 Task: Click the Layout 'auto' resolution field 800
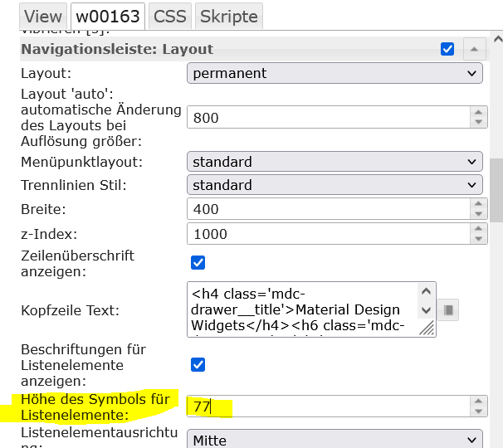pos(329,117)
